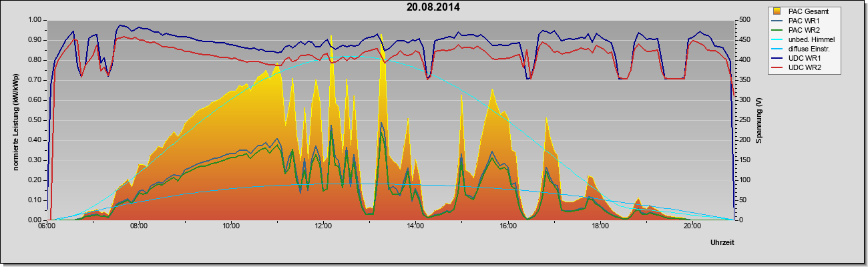Click the 16:00 time axis tick
868x267 pixels.
[x=507, y=226]
